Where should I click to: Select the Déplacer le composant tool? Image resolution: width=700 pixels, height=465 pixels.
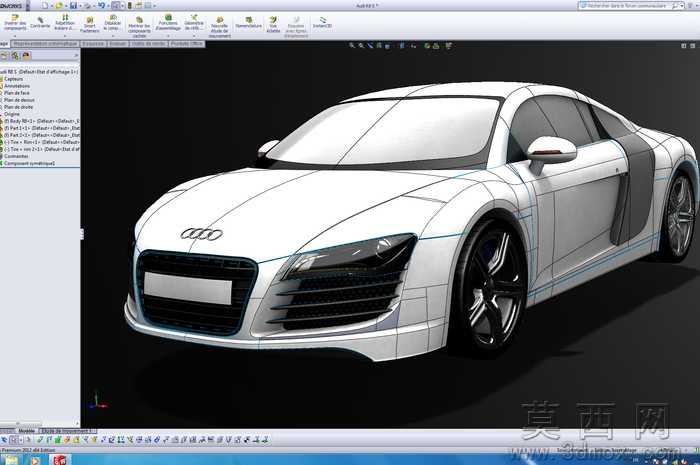pos(112,23)
